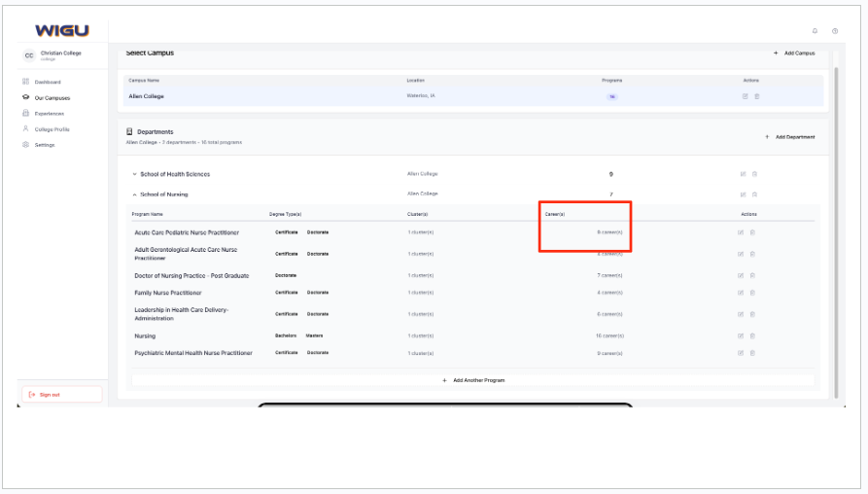The height and width of the screenshot is (494, 868).
Task: Delete the School of Nursing department
Action: (x=754, y=194)
